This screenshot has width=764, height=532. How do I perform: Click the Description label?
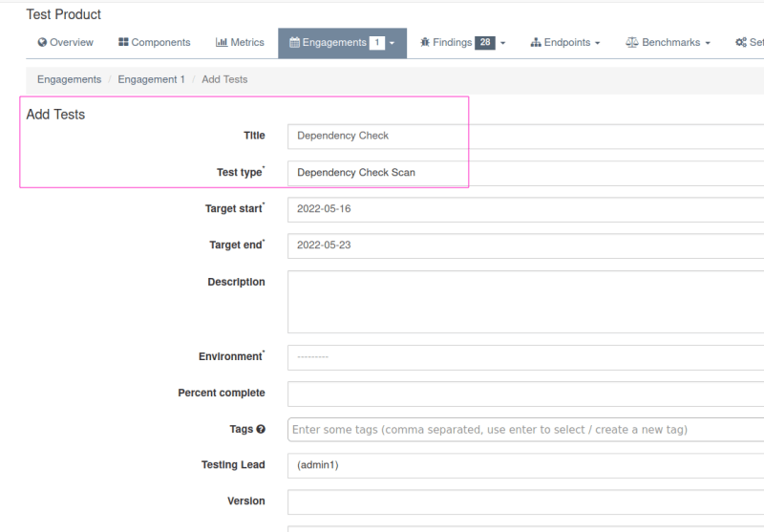(x=236, y=282)
